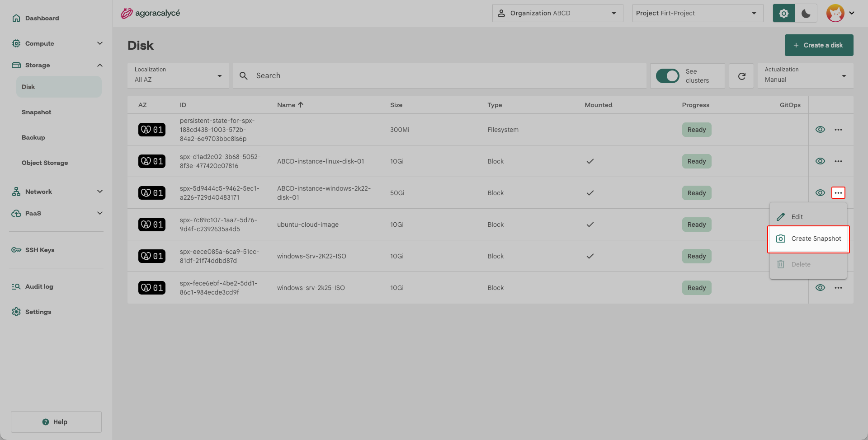
Task: Choose Edit in the disk context menu
Action: [x=808, y=217]
